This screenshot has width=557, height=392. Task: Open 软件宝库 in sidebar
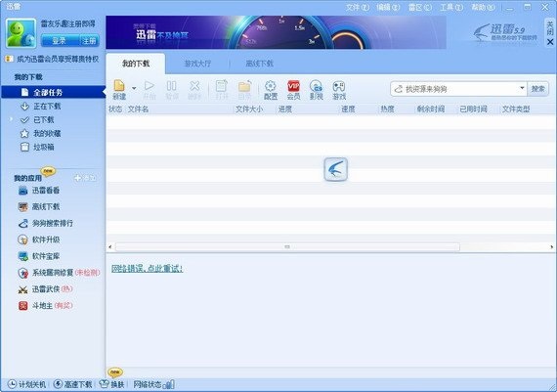click(x=39, y=256)
